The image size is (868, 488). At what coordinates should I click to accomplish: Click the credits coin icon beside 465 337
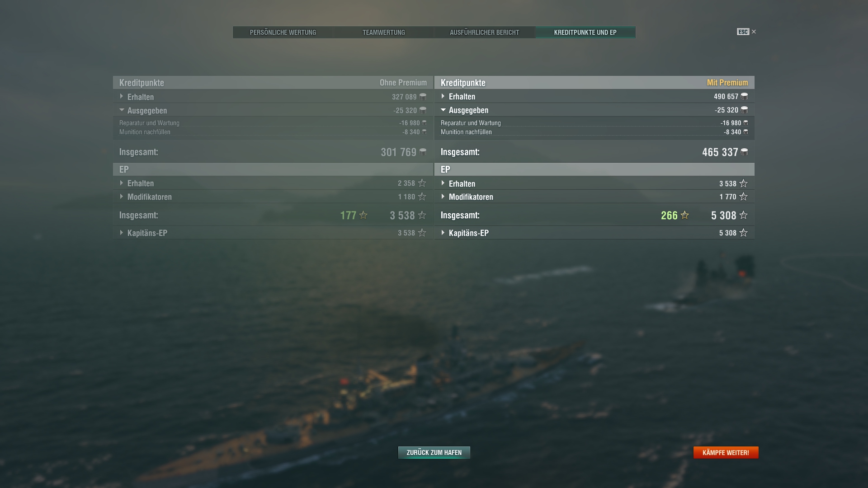point(744,152)
